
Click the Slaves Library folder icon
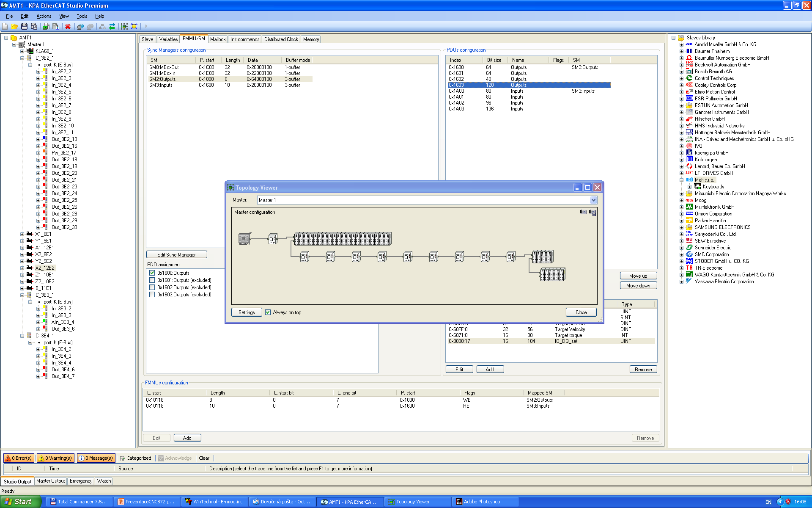(x=681, y=38)
